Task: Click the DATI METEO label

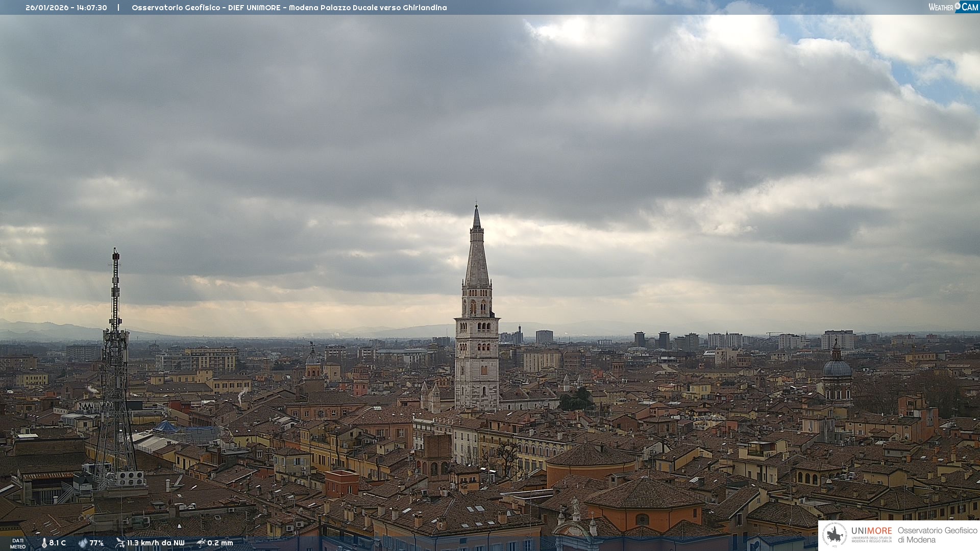Action: click(18, 543)
